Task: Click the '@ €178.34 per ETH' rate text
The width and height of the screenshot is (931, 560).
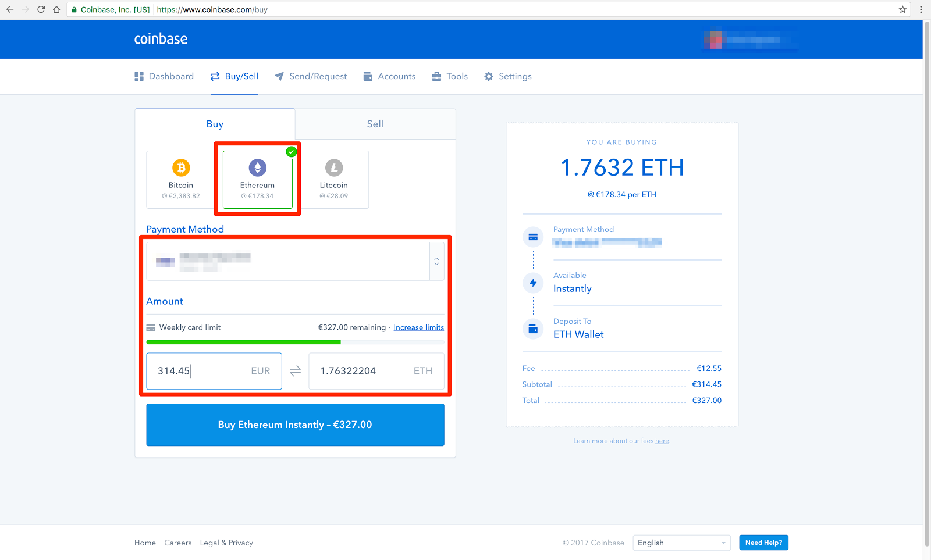Action: (622, 195)
